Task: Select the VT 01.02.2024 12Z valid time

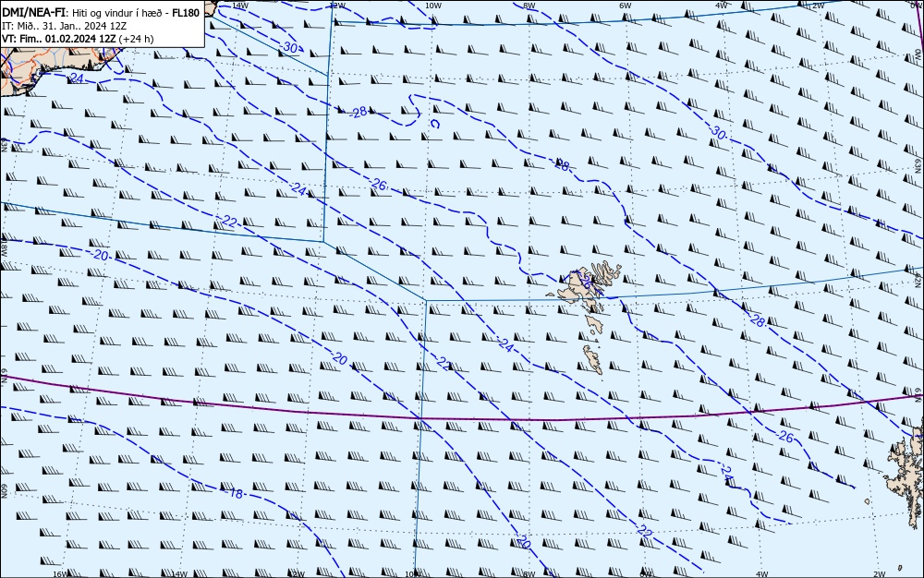Action: click(x=59, y=39)
